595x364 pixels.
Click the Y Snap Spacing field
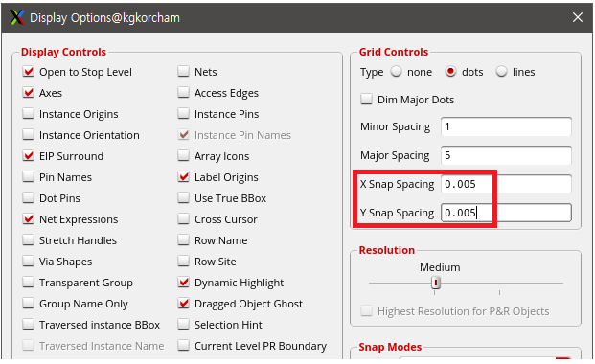pyautogui.click(x=506, y=213)
